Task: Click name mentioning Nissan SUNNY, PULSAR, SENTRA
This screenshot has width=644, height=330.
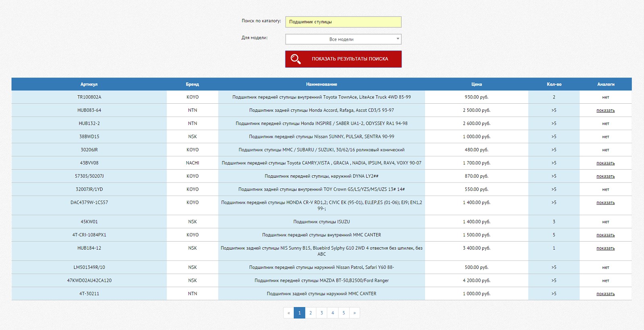Action: [x=322, y=137]
